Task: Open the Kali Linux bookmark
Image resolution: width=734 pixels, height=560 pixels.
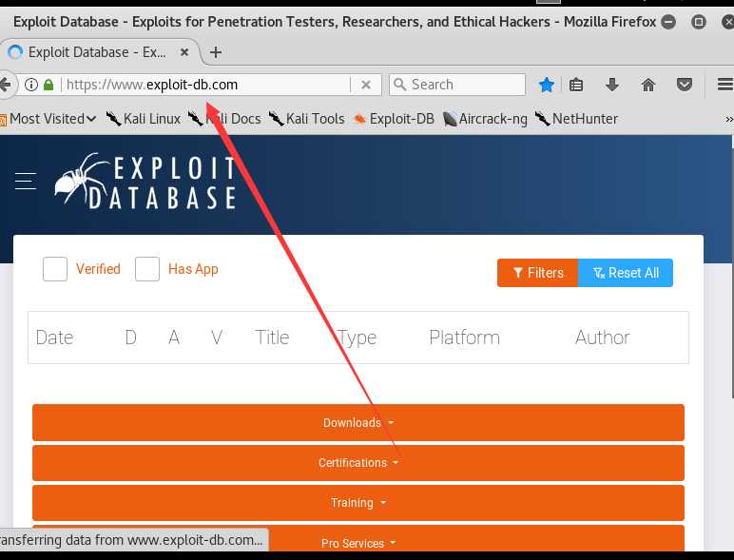Action: click(144, 119)
